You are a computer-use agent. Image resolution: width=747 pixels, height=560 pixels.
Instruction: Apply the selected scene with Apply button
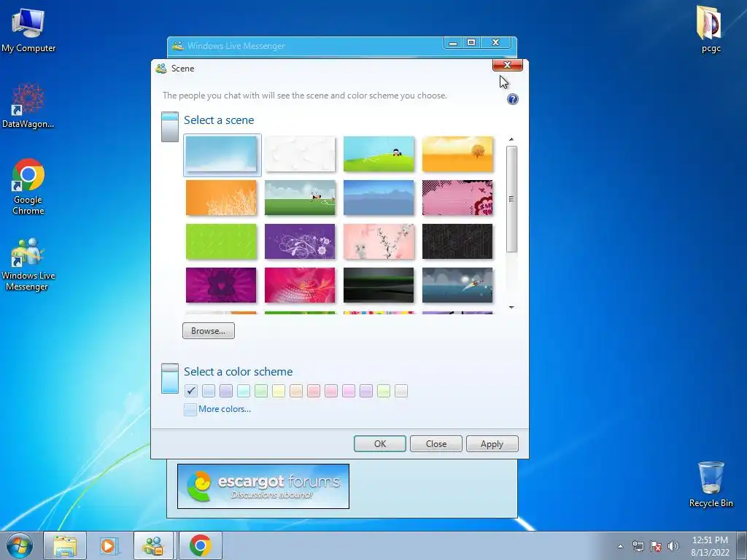tap(492, 444)
